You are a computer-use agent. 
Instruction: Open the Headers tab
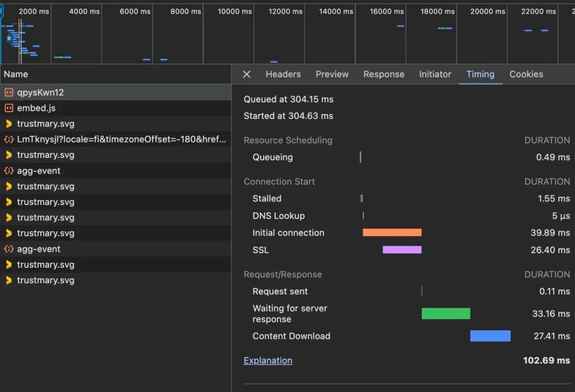283,74
